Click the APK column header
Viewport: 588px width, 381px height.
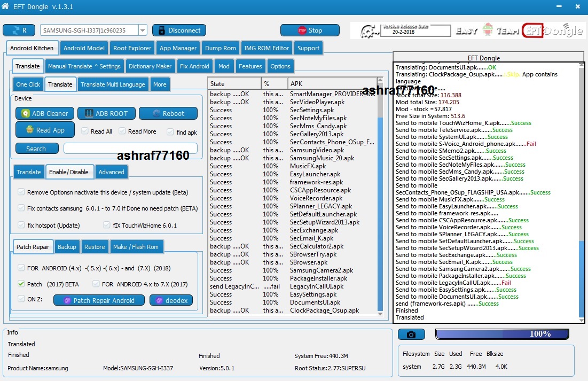pyautogui.click(x=332, y=84)
